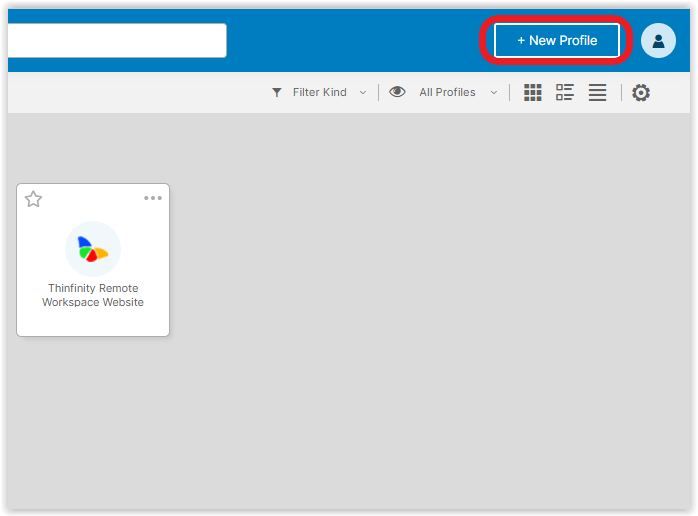Screen dimensions: 698x516
Task: Click the Thinfinity Remote Workspace Website label
Action: [93, 295]
